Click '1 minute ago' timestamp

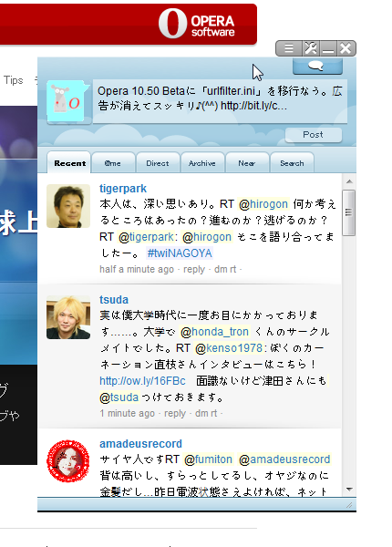point(127,413)
